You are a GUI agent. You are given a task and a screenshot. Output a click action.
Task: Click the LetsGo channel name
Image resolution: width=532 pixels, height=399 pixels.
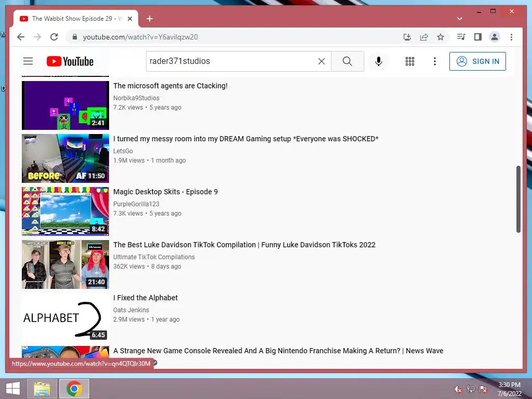point(123,151)
